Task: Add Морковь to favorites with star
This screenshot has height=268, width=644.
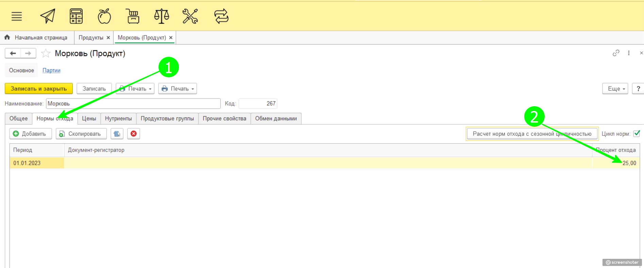Action: pyautogui.click(x=46, y=53)
